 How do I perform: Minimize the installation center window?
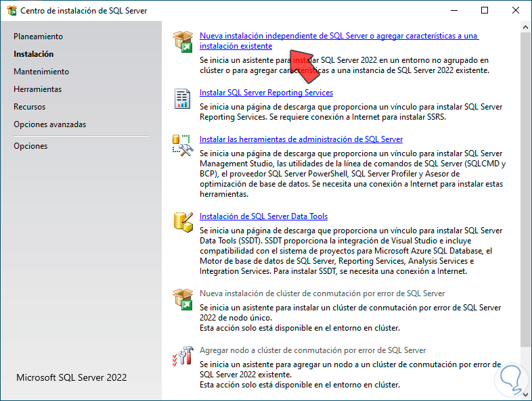pyautogui.click(x=454, y=11)
